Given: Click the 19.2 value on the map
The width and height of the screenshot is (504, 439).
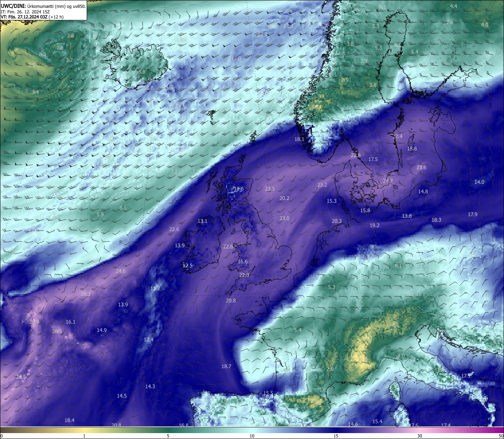Looking at the screenshot, I should pos(374,225).
